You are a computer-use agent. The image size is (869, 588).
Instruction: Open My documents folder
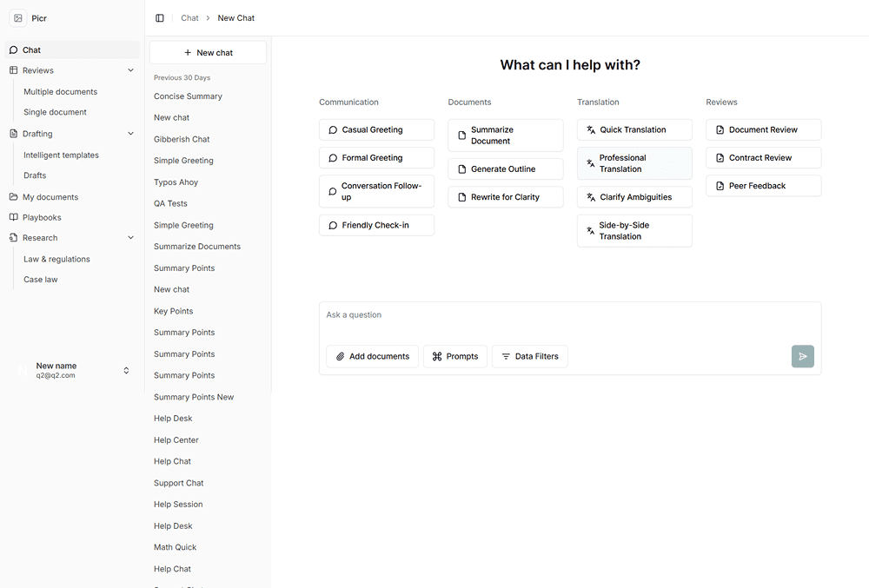(x=50, y=197)
